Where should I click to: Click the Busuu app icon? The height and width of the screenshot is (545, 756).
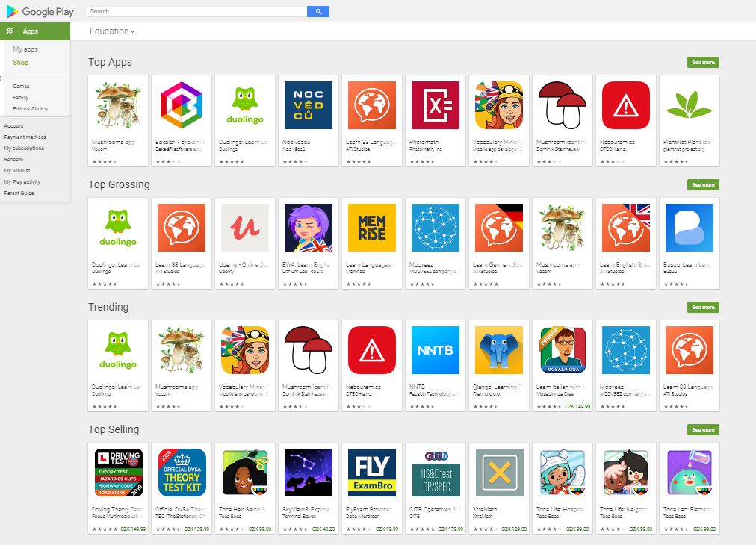[x=689, y=228]
